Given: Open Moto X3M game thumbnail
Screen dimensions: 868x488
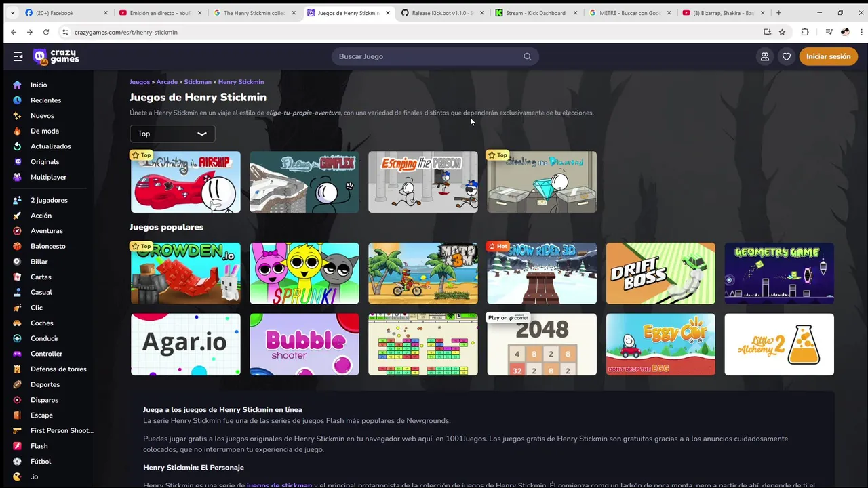Looking at the screenshot, I should coord(423,273).
